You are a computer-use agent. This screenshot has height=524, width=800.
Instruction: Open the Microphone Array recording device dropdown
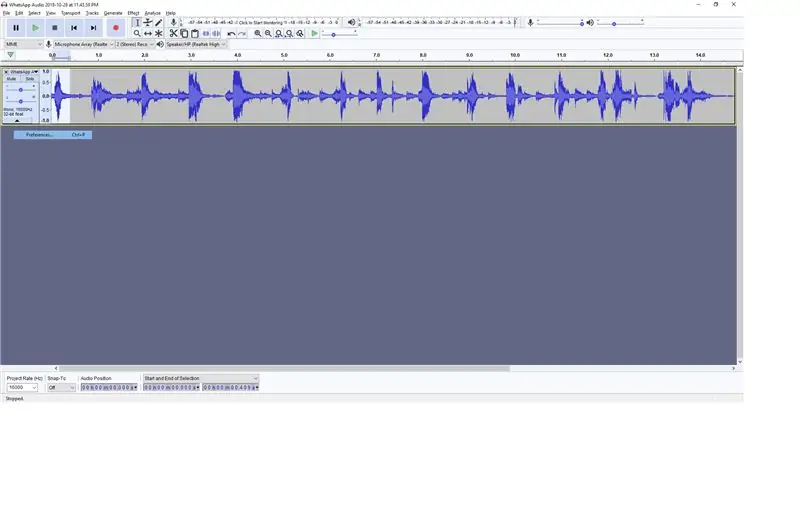click(84, 44)
